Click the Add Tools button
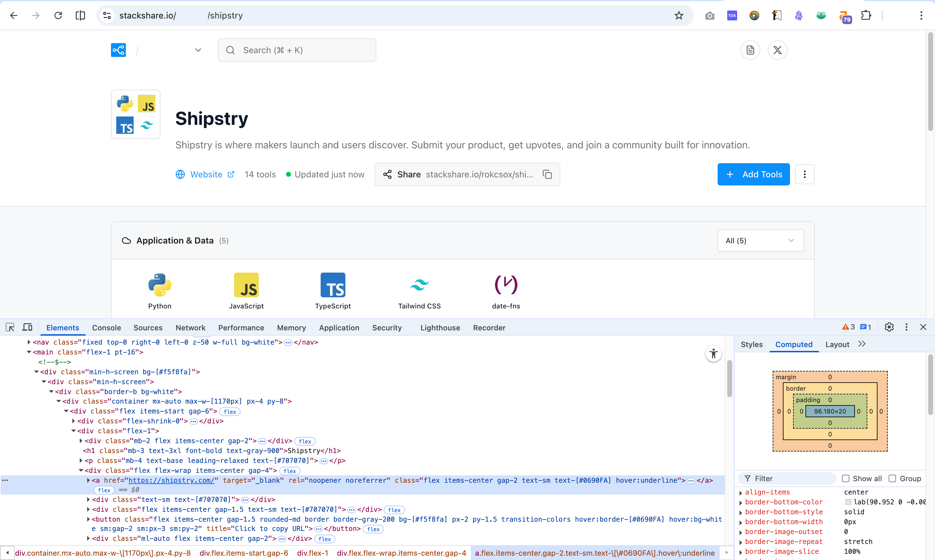Image resolution: width=935 pixels, height=560 pixels. [753, 174]
